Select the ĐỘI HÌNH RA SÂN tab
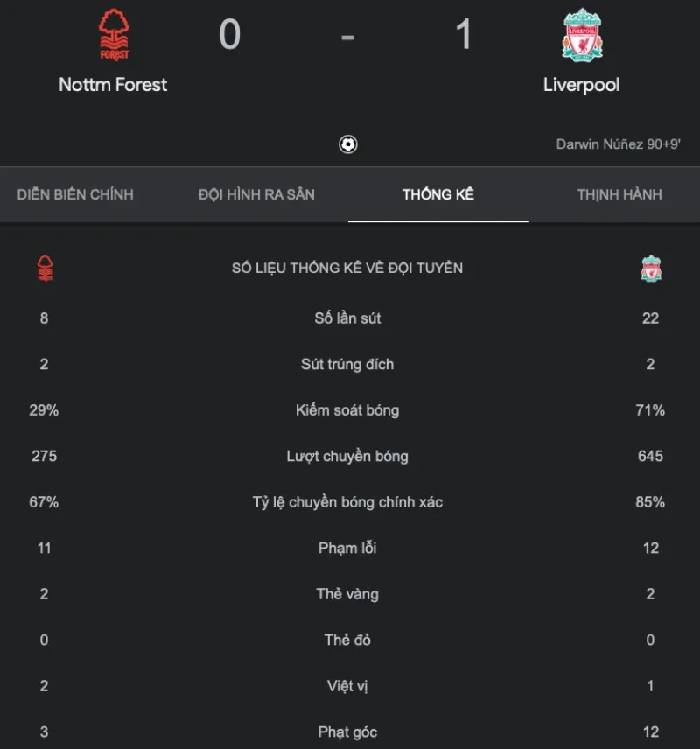Image resolution: width=700 pixels, height=749 pixels. [x=255, y=194]
